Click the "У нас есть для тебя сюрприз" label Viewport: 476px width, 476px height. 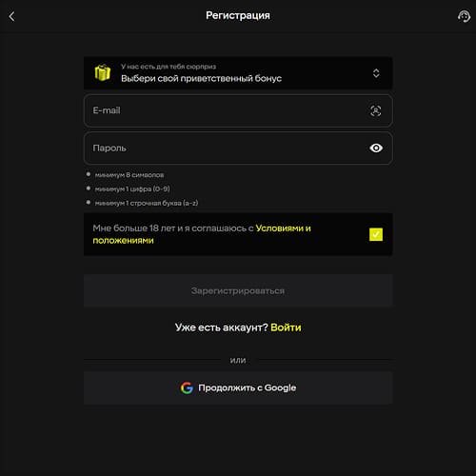pyautogui.click(x=169, y=67)
